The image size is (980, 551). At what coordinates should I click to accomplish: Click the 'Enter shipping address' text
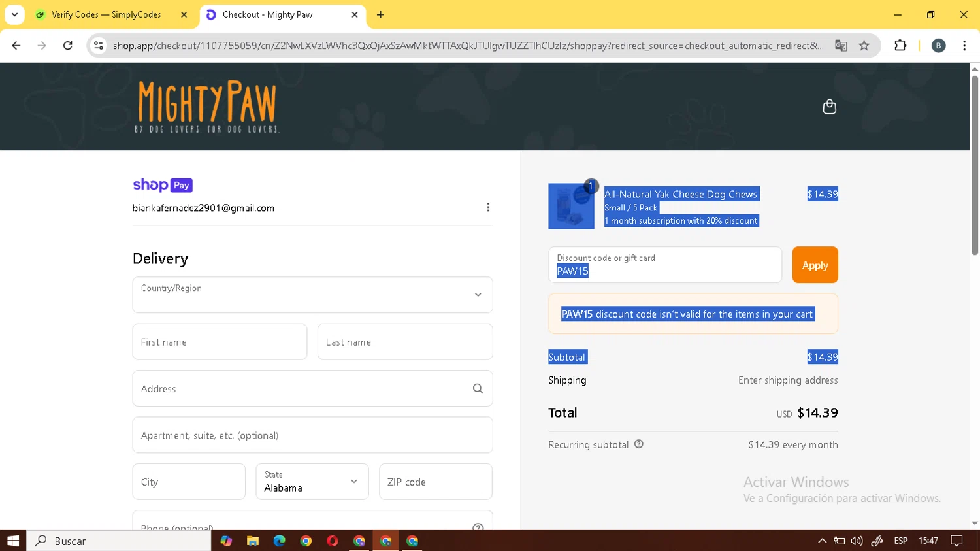788,380
